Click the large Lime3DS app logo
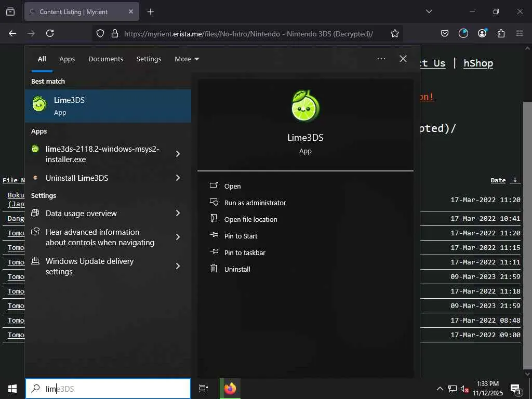Screen dimensions: 532x399 [305, 106]
